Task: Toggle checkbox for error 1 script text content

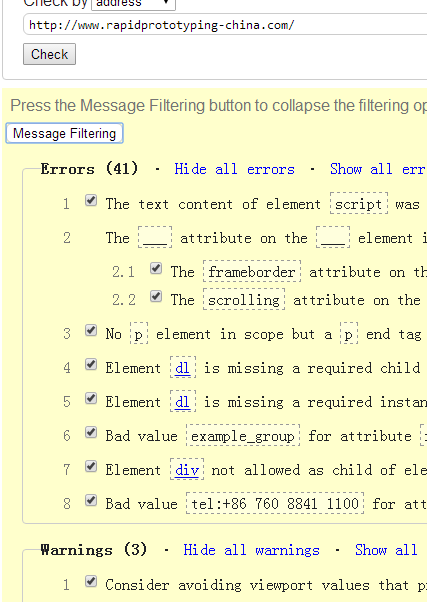Action: point(91,200)
